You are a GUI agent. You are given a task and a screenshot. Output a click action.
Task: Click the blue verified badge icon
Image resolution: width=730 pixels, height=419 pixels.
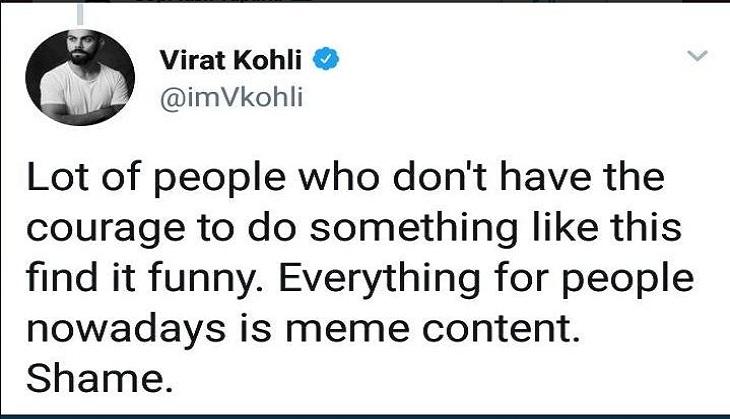click(x=326, y=59)
